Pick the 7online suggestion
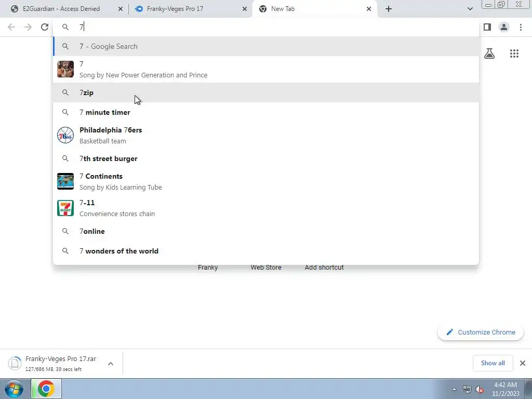The image size is (532, 399). pos(266,231)
